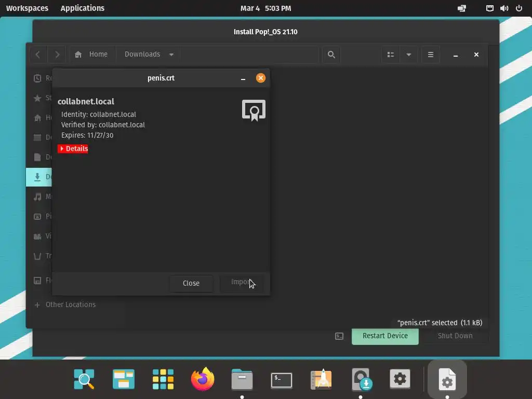Open Music in Files sidebar
Viewport: 532px width, 399px height.
[39, 196]
